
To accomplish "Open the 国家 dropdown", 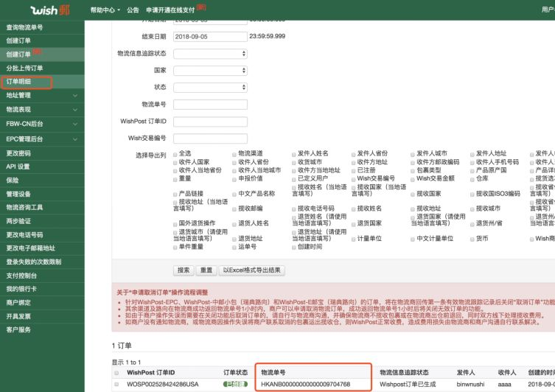I will 210,71.
